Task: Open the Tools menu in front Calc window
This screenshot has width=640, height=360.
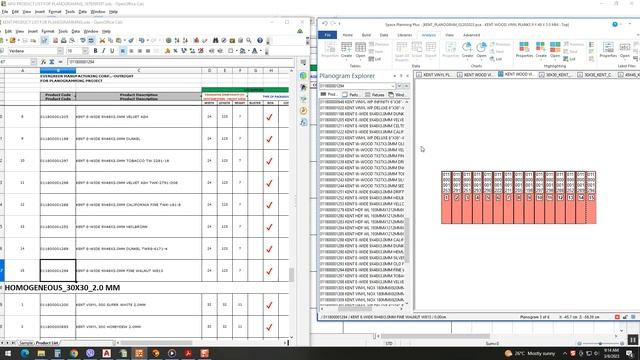Action: pos(63,31)
